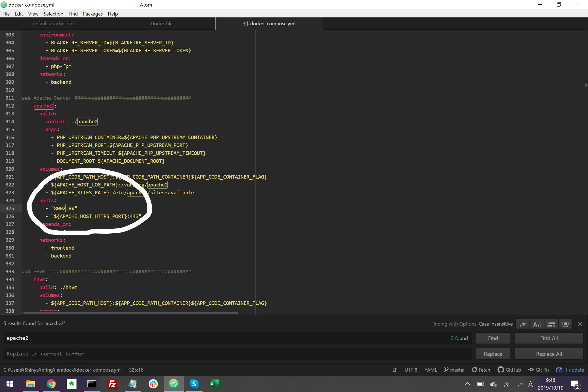The width and height of the screenshot is (588, 392).
Task: Switch to the Dockerfile tab
Action: [161, 24]
